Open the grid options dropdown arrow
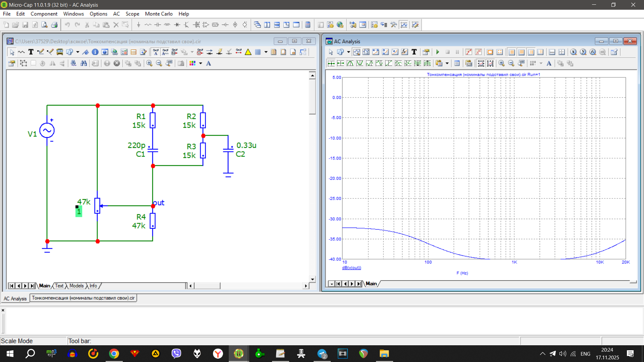This screenshot has height=362, width=644. [x=266, y=52]
